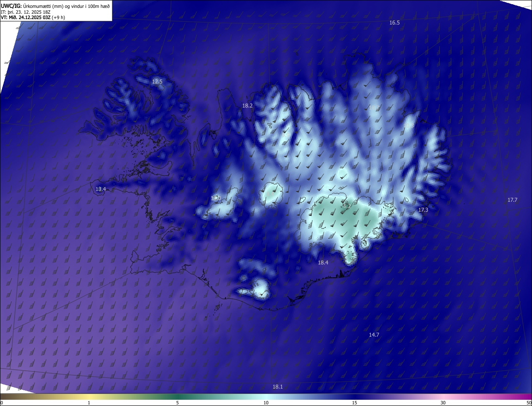Click the map value 18.2
The image size is (532, 406).
247,106
